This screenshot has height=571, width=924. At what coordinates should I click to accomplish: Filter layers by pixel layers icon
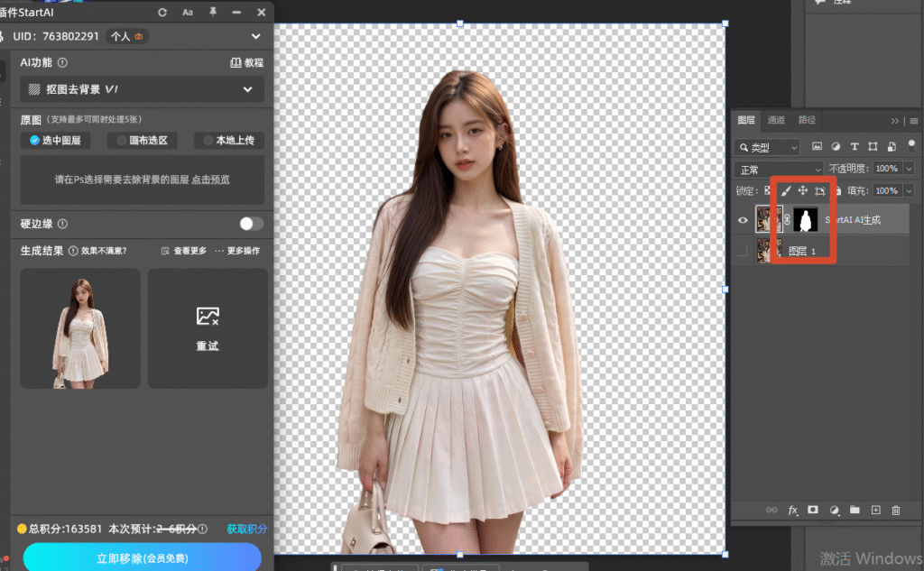[x=817, y=147]
